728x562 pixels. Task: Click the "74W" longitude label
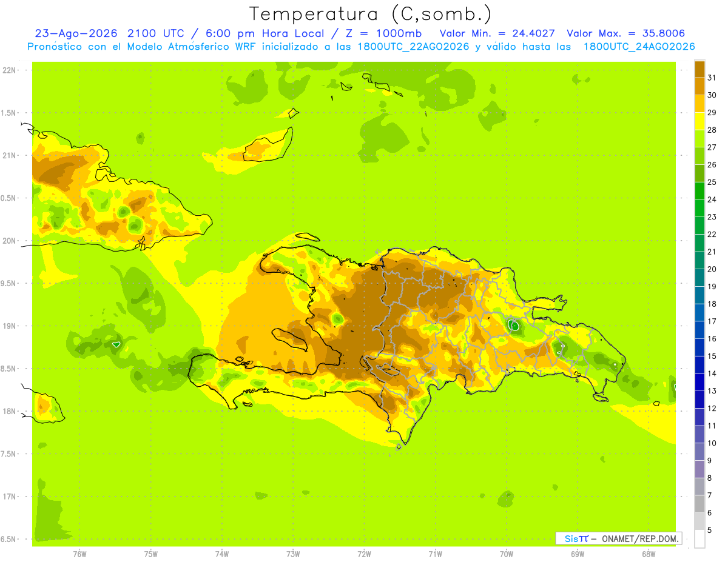(221, 554)
